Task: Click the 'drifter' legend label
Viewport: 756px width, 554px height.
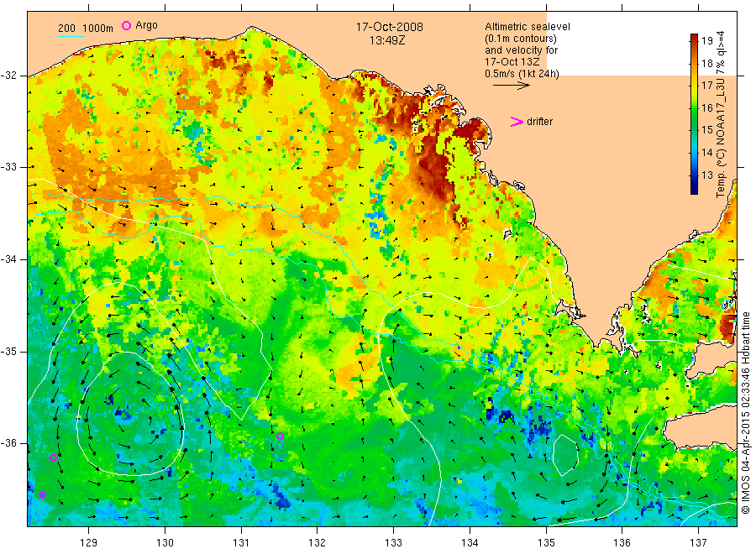Action: coord(539,122)
